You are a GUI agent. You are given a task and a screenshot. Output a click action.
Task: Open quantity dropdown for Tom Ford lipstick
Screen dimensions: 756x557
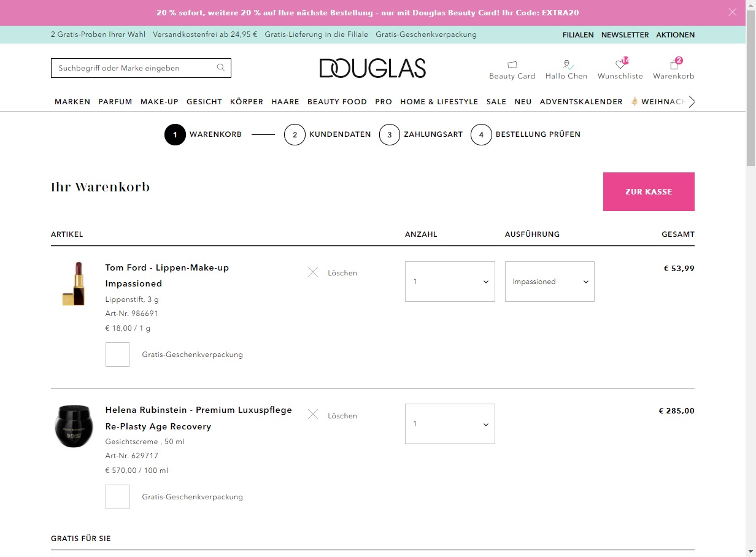[x=450, y=282]
